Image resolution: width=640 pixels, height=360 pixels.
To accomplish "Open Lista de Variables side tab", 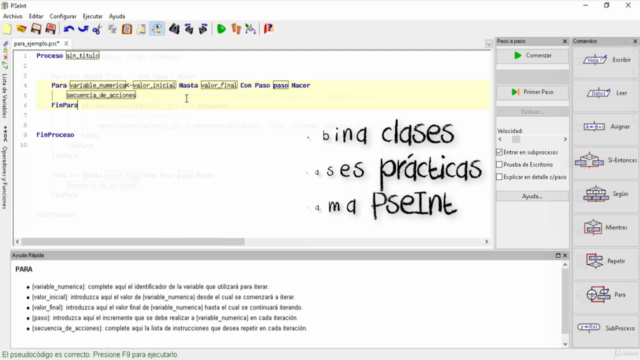I will tap(5, 96).
